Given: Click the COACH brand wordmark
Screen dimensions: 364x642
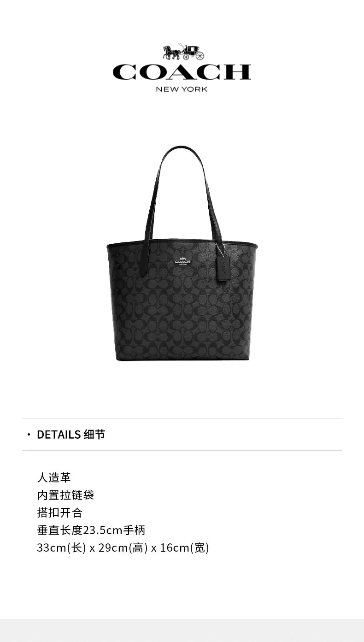Looking at the screenshot, I should point(182,72).
